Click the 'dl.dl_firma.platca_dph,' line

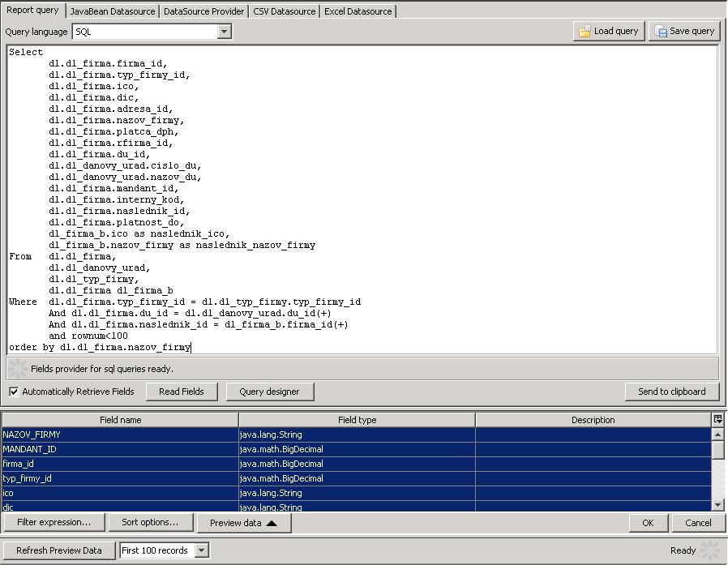(x=113, y=131)
